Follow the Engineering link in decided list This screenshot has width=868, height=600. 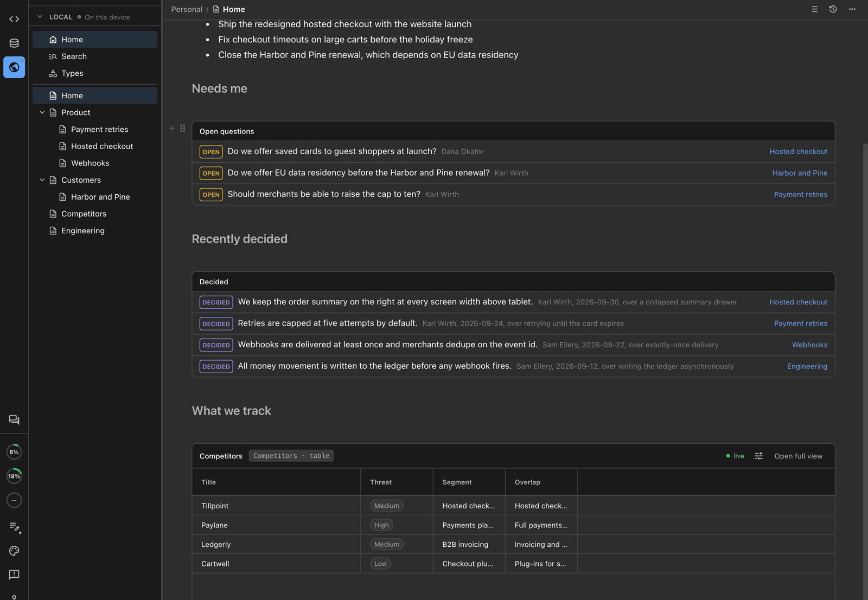click(807, 366)
